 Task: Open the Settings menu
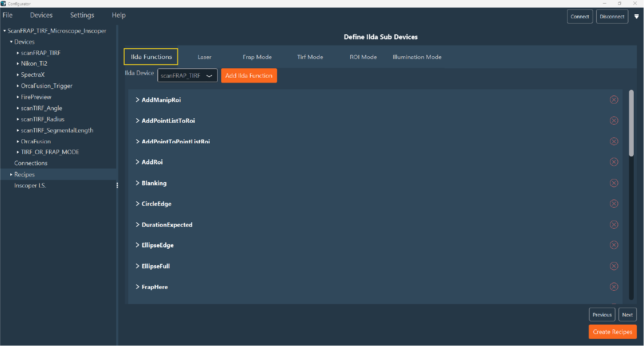pos(82,15)
